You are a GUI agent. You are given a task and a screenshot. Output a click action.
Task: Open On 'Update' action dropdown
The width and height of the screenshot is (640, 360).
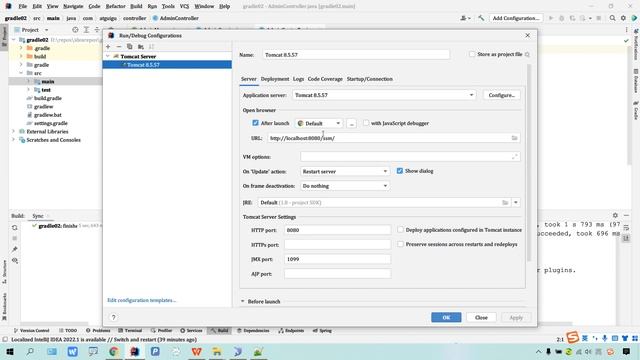click(x=344, y=171)
